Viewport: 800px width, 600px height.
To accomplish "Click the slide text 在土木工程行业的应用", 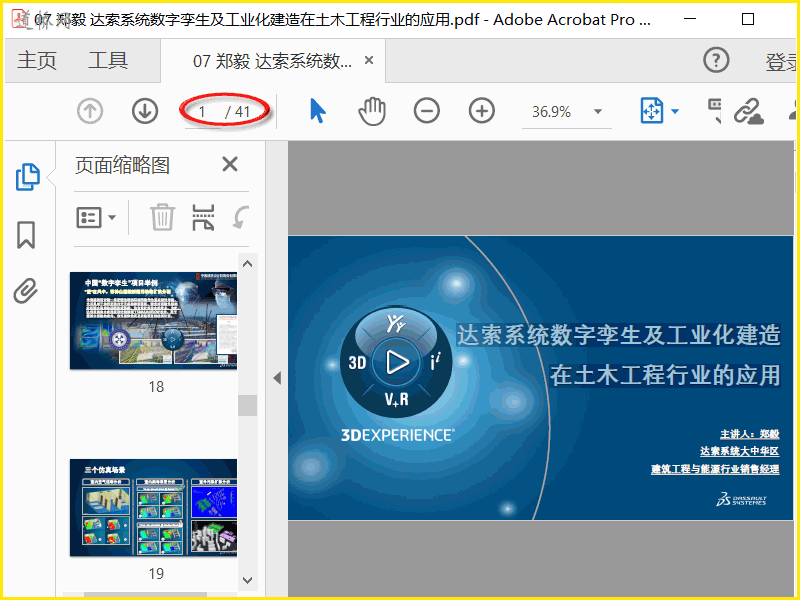I will (x=665, y=375).
